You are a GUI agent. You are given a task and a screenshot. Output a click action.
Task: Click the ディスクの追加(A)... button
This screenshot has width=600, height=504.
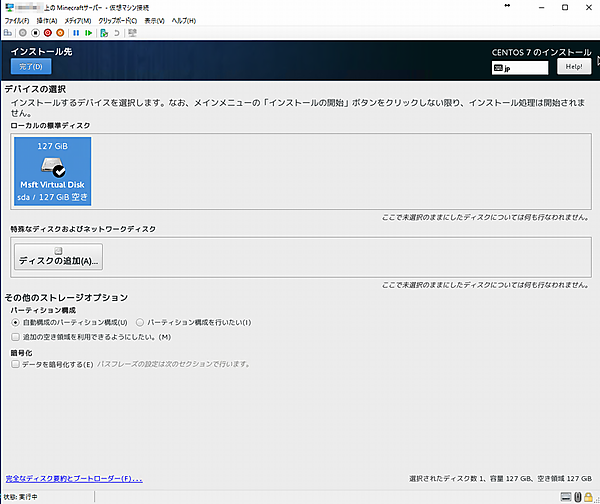(x=58, y=260)
